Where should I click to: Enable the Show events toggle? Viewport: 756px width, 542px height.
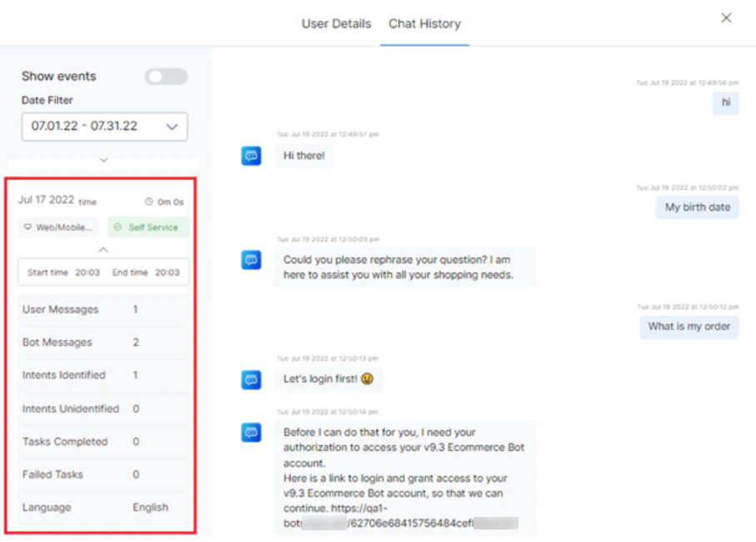(165, 76)
